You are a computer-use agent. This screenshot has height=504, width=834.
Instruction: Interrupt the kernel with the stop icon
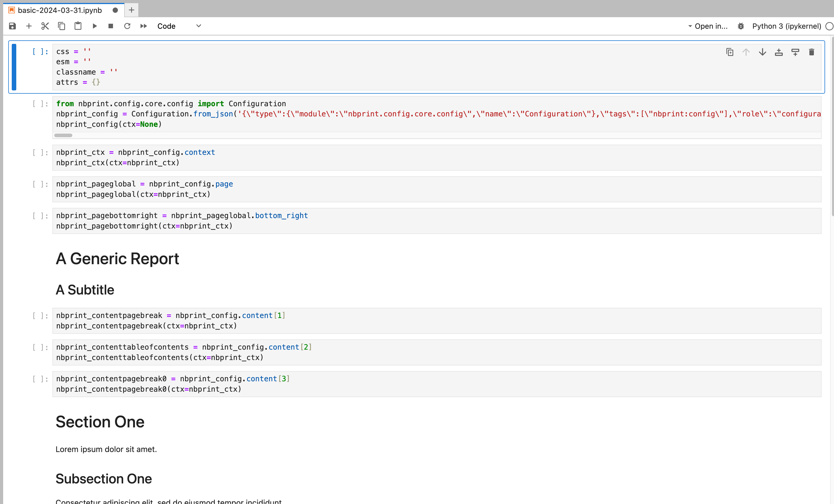(111, 26)
